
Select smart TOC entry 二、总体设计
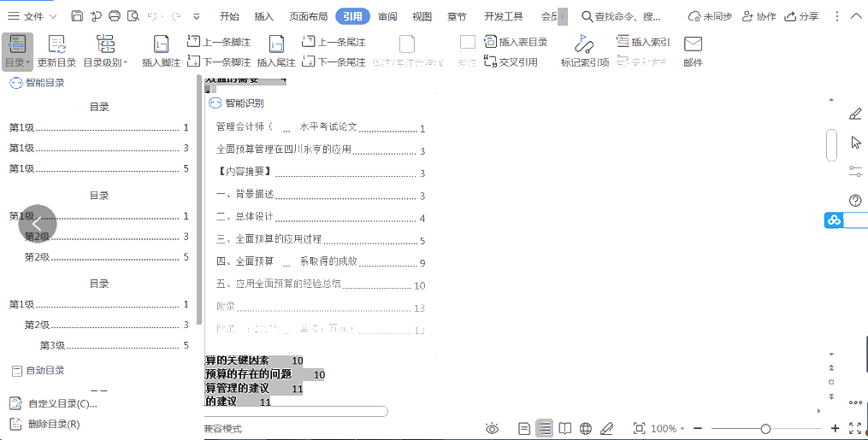(321, 217)
